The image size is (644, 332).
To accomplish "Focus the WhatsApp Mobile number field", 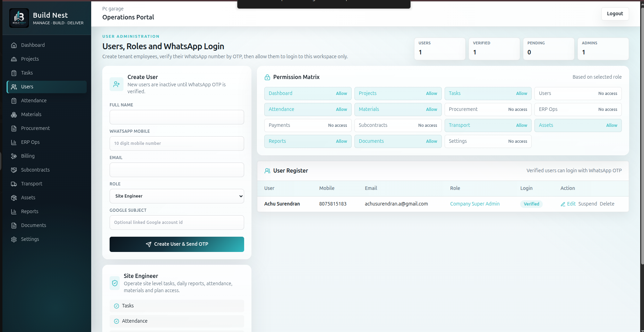I will click(x=177, y=143).
